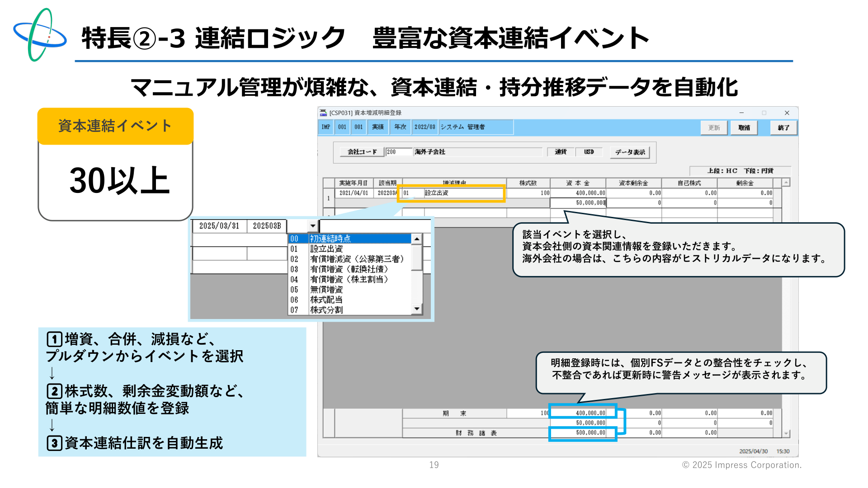Click the USD currency value
The width and height of the screenshot is (868, 488).
tap(589, 152)
